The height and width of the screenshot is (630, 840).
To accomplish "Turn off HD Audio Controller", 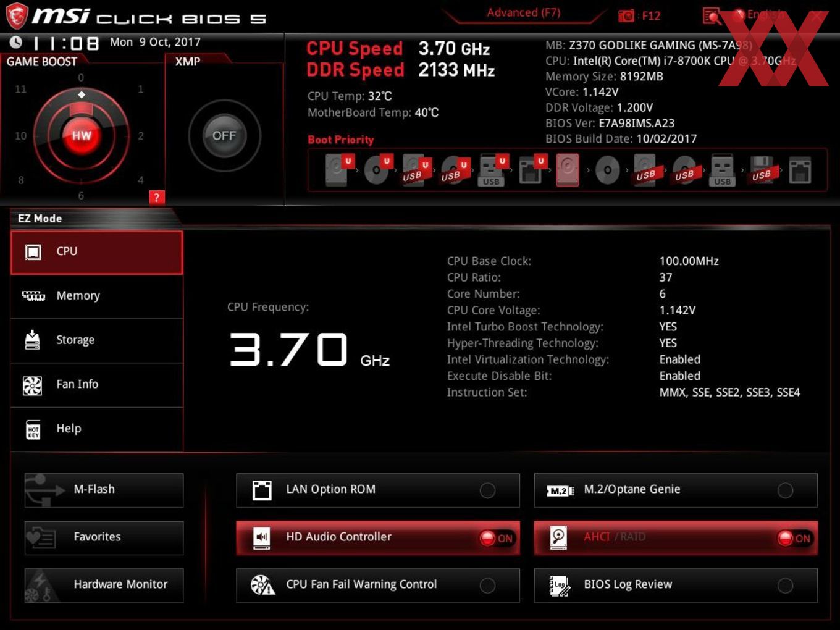I will [378, 538].
